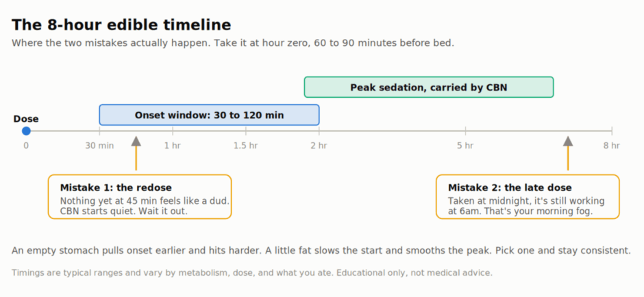Click the 2 hr tick label
This screenshot has width=644, height=297.
click(x=319, y=145)
